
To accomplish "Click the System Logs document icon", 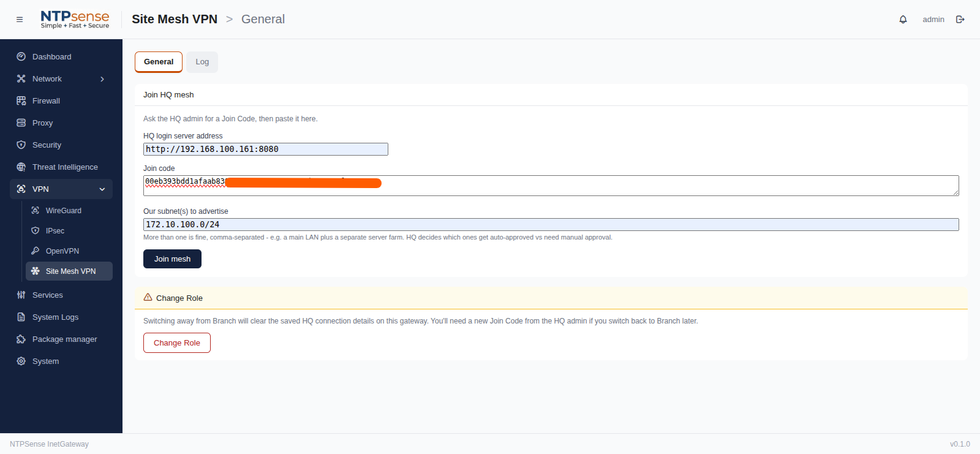I will coord(21,317).
